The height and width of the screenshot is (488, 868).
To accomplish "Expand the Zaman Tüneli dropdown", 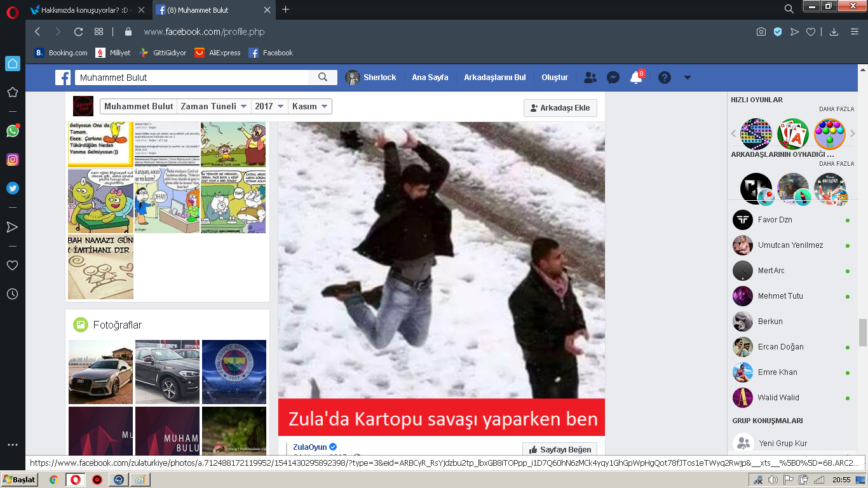I will 213,107.
